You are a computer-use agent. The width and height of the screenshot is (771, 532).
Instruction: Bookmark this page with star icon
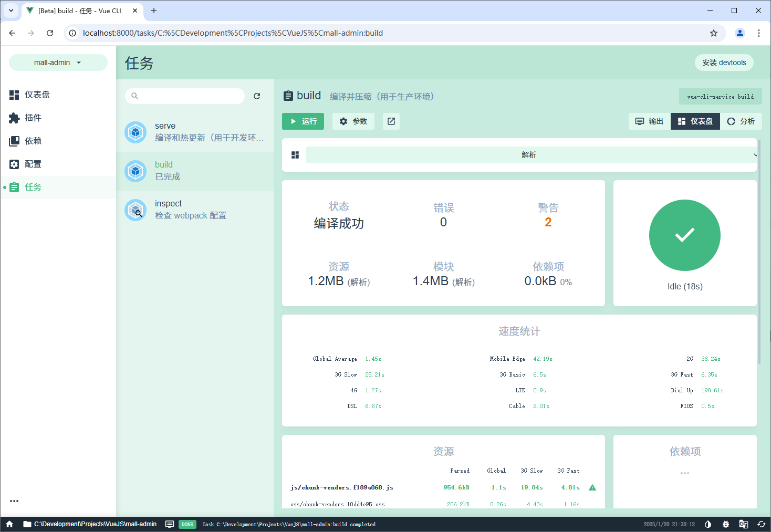click(714, 33)
